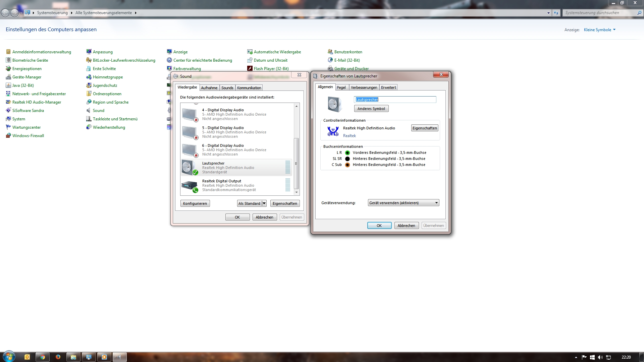644x362 pixels.
Task: Open Flash Player (32-Bit) icon
Action: 250,69
